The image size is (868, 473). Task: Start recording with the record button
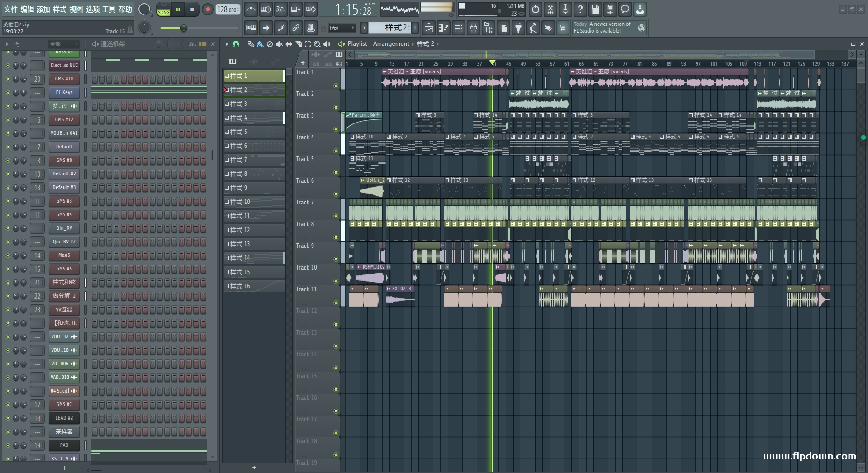[x=208, y=9]
